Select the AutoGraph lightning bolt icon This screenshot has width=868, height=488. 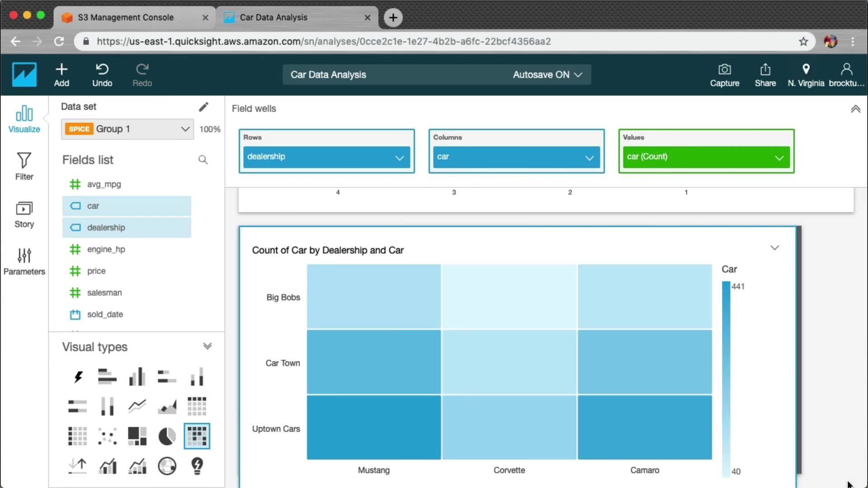click(x=78, y=377)
